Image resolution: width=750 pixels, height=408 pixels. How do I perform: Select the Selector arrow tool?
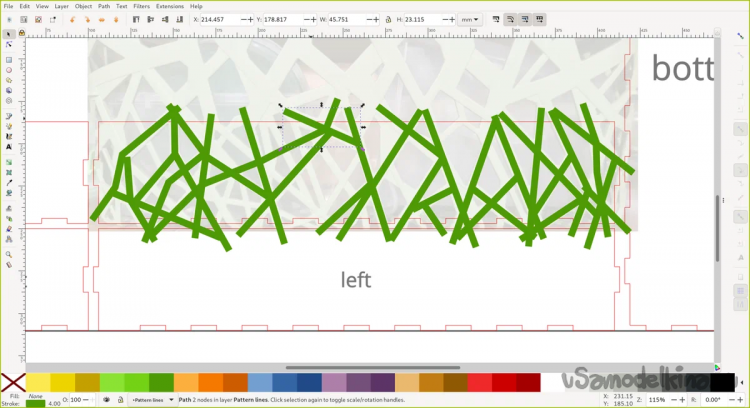tap(9, 34)
